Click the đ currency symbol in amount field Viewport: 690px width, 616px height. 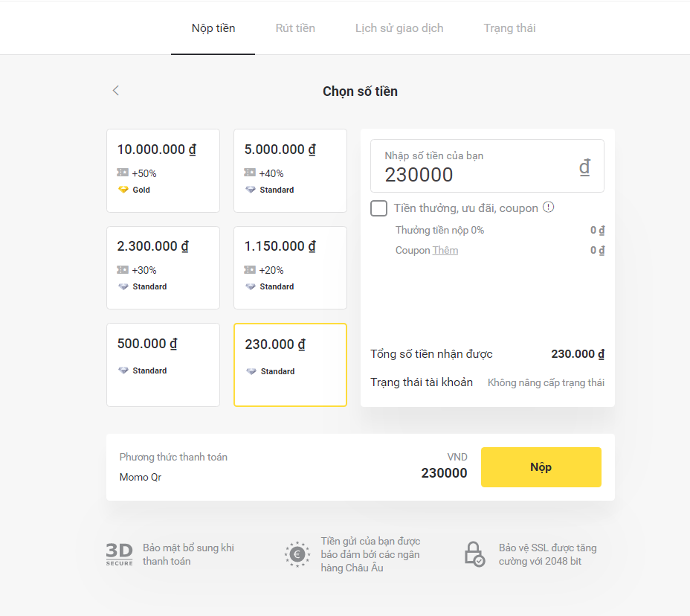[584, 167]
